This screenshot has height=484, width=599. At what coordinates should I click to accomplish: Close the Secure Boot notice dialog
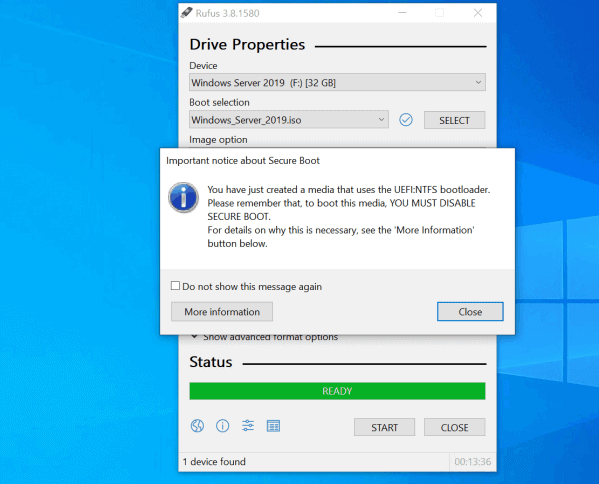pyautogui.click(x=470, y=312)
